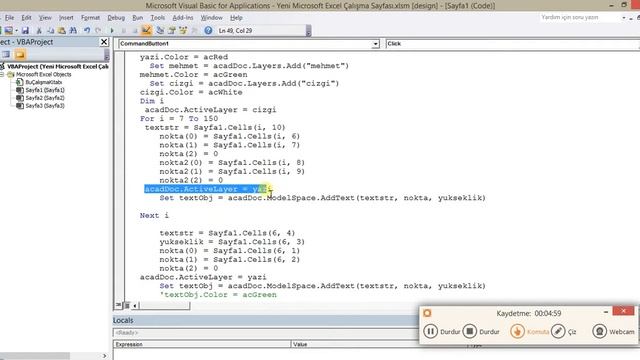Open the Edit menu
Screen dimensions: 640x360
click(27, 18)
